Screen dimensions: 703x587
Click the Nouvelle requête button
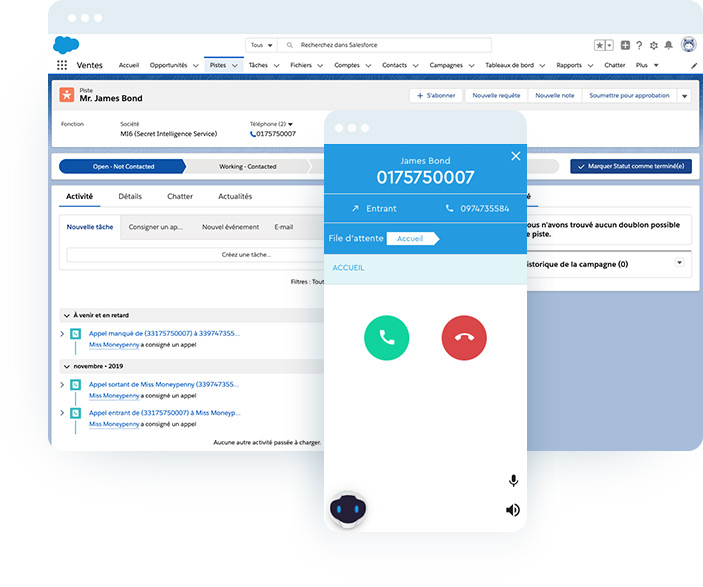point(496,96)
